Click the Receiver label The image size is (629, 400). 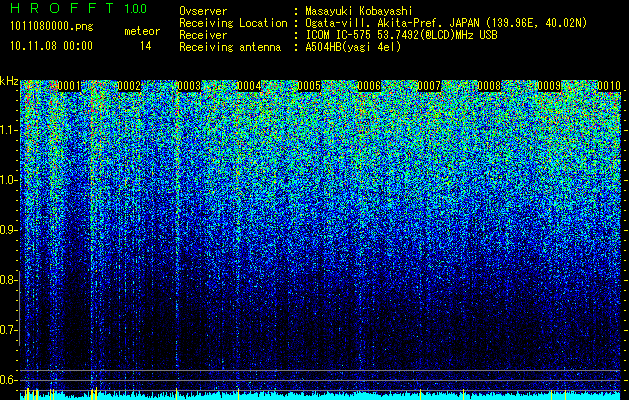(203, 35)
